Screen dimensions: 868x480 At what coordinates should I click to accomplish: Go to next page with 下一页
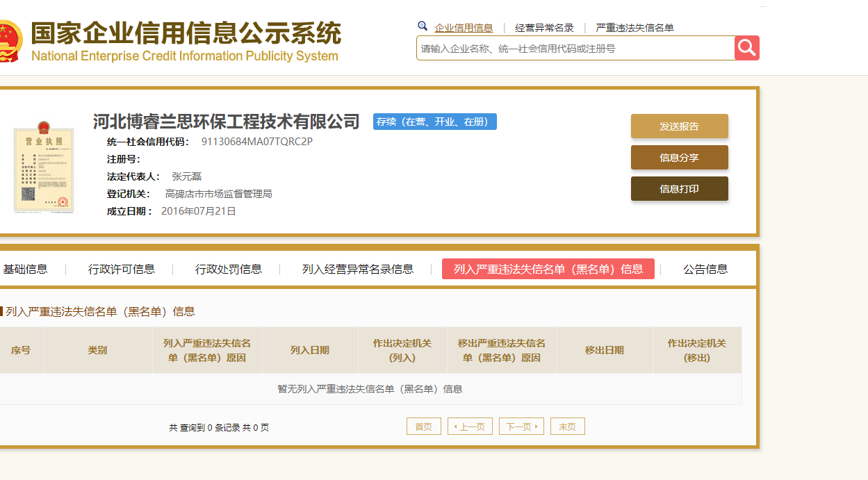pyautogui.click(x=521, y=427)
